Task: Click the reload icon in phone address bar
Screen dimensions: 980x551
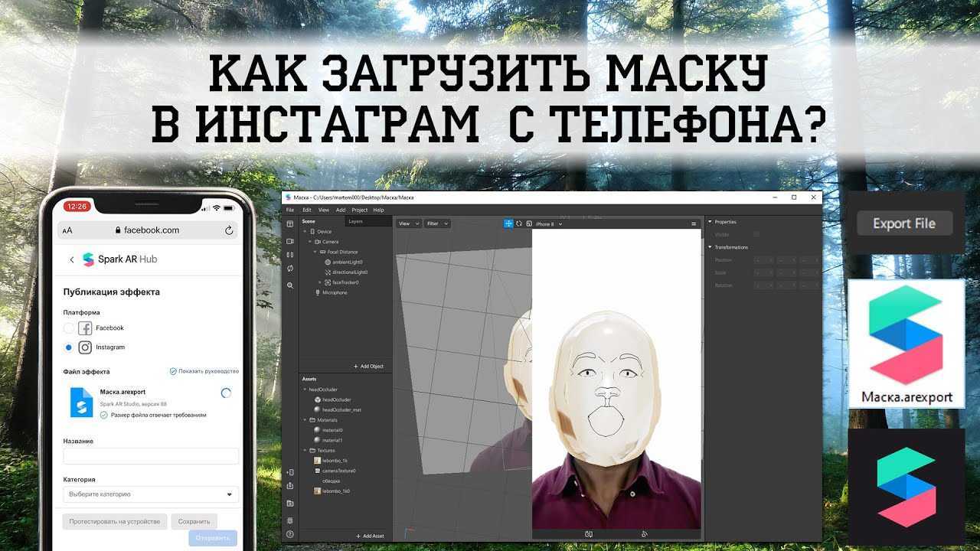Action: (229, 230)
